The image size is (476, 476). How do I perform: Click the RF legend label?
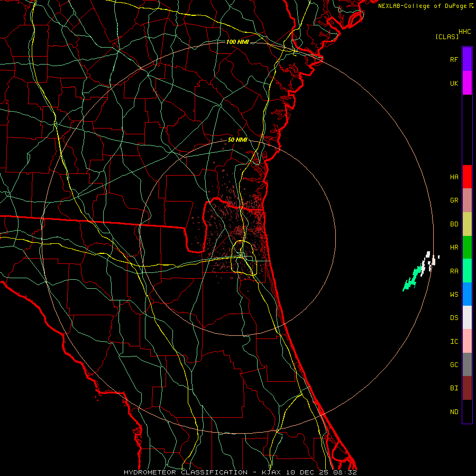pos(454,59)
